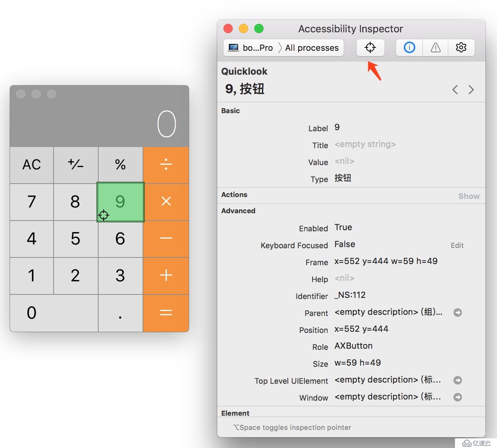Select the Identifier value _NS:112

coord(350,295)
